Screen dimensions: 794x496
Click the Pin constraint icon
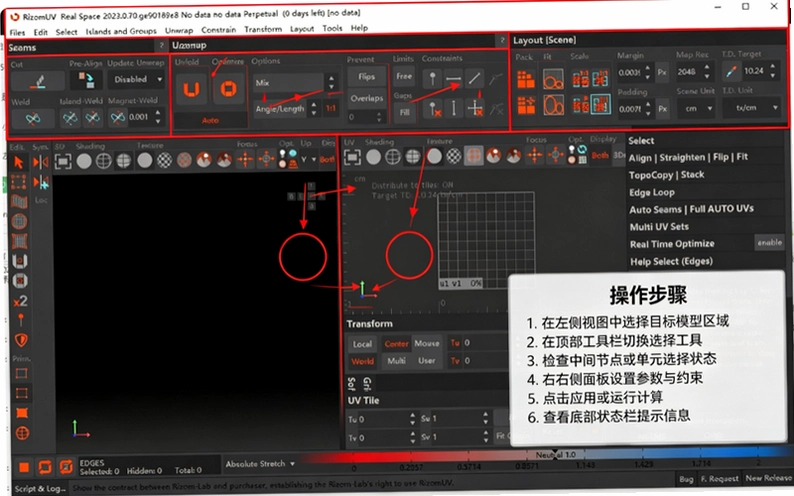pyautogui.click(x=432, y=79)
